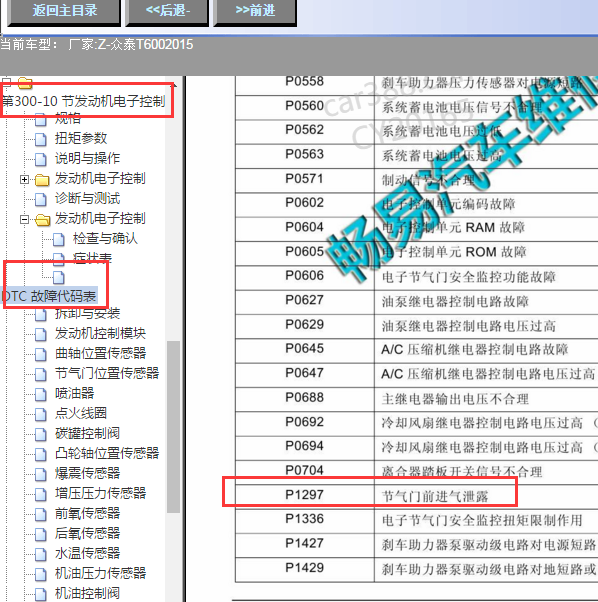Click the P1297 code cell

click(x=304, y=495)
